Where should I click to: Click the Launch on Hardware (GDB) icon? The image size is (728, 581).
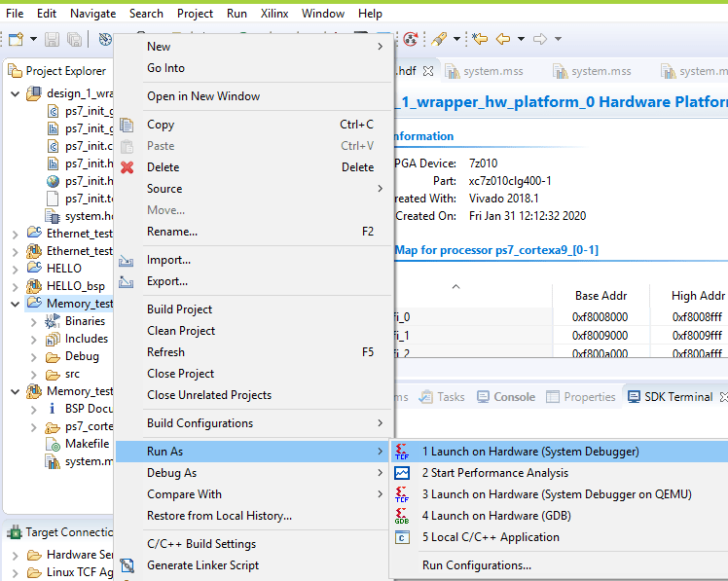[403, 516]
